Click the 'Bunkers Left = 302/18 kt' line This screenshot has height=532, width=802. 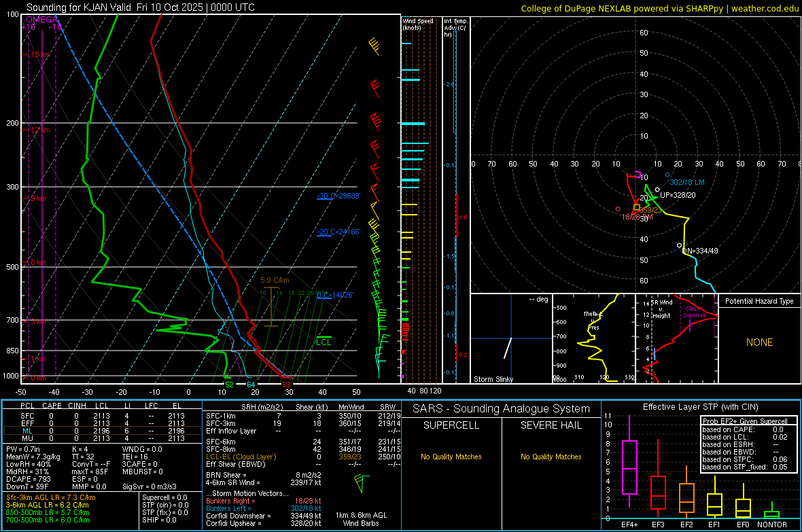264,508
